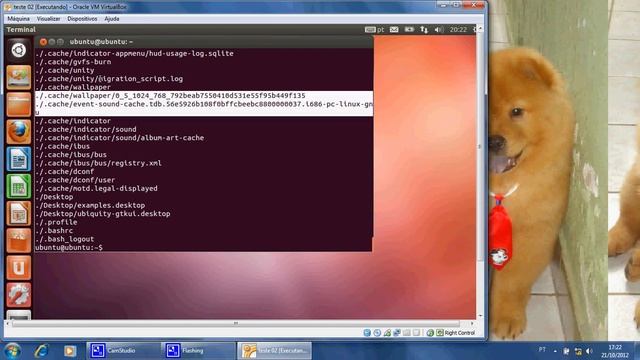Click the VirtualBox network status icon

pyautogui.click(x=397, y=333)
